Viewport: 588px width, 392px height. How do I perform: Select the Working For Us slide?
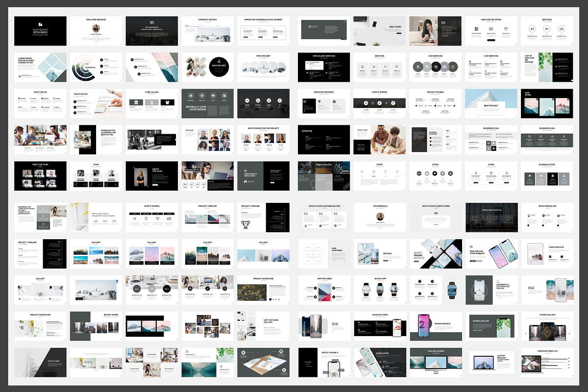click(x=96, y=140)
